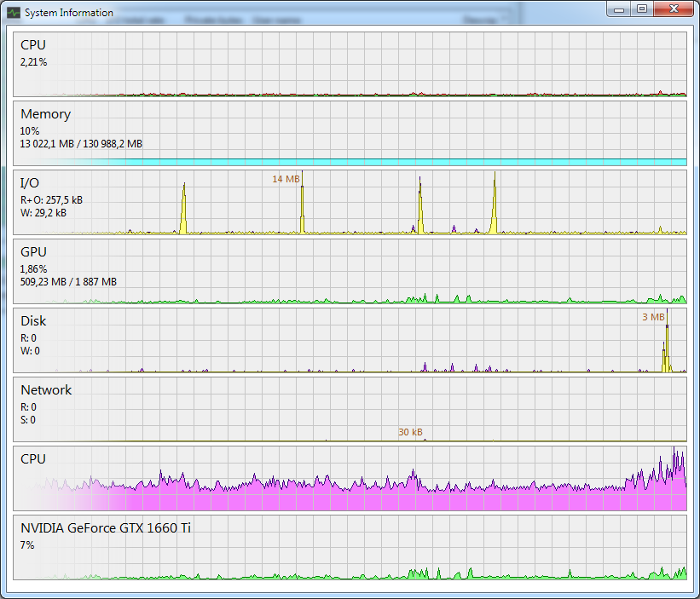This screenshot has width=700, height=599.
Task: Minimize the System Information window
Action: click(x=619, y=9)
